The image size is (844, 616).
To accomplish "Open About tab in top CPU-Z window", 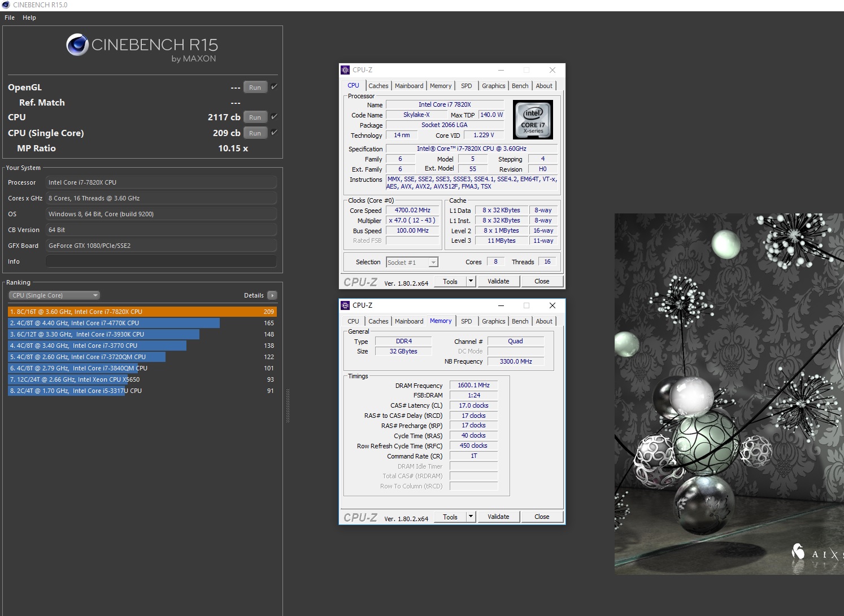I will pyautogui.click(x=544, y=86).
